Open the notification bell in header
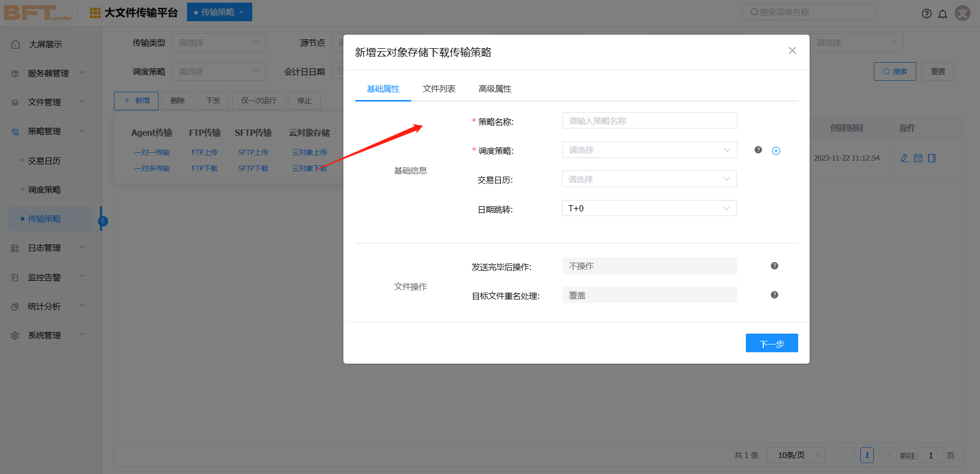This screenshot has height=474, width=980. [943, 13]
